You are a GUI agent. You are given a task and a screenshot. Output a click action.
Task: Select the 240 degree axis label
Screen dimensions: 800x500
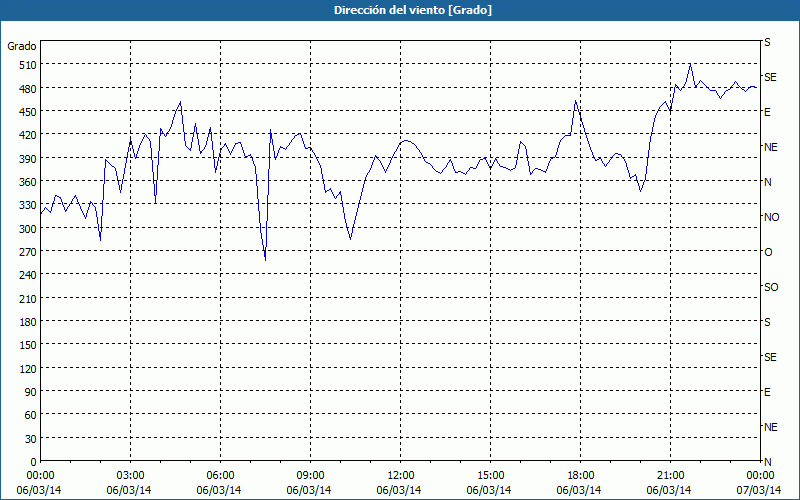click(28, 276)
